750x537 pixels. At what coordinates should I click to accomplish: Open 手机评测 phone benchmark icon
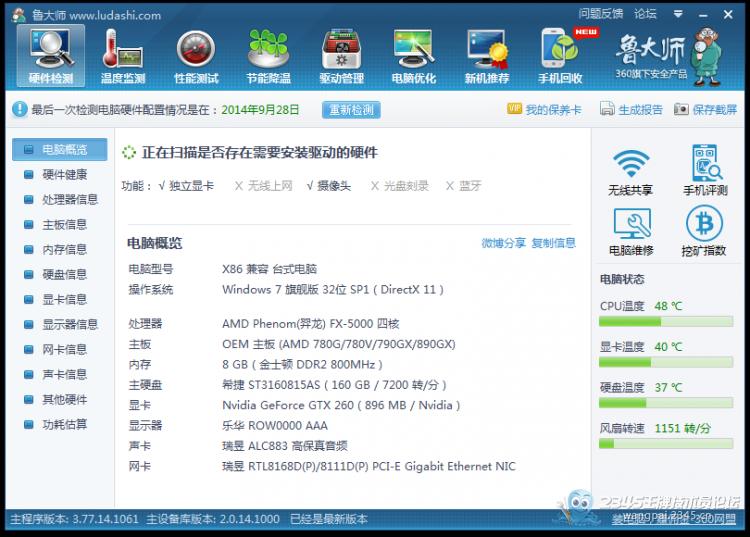point(705,171)
